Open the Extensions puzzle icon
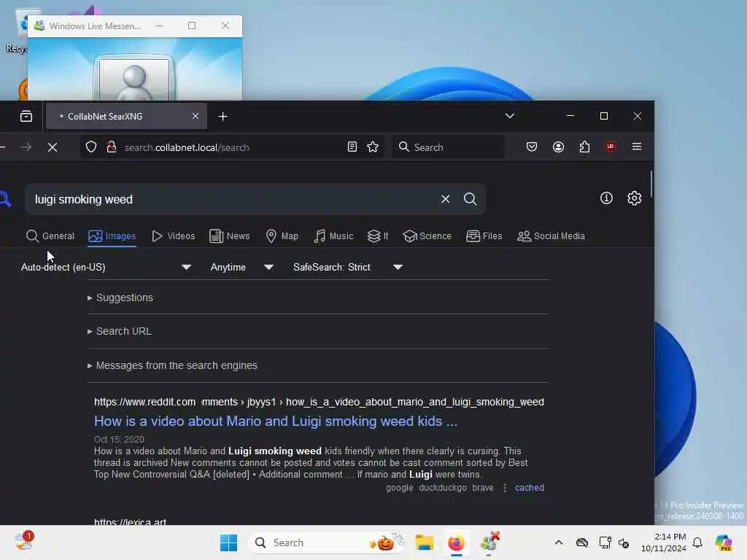747x560 pixels. 584,147
